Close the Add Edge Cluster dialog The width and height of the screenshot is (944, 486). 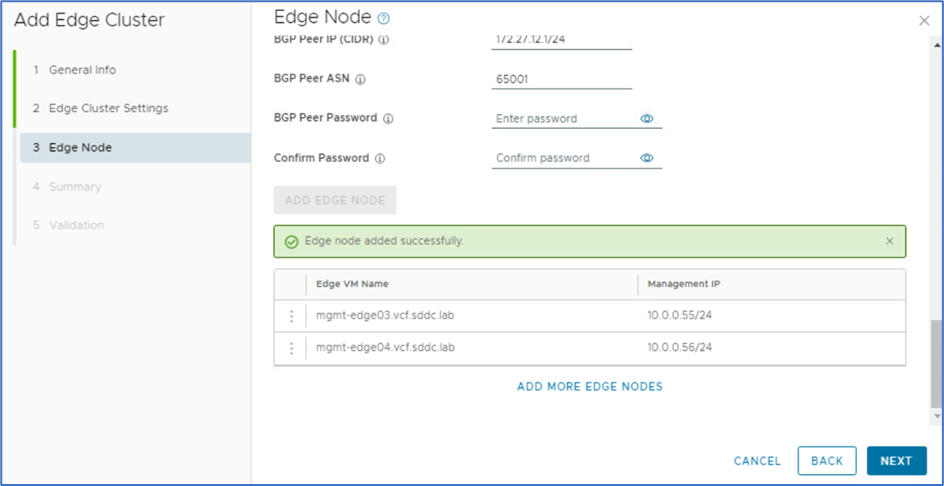click(923, 20)
